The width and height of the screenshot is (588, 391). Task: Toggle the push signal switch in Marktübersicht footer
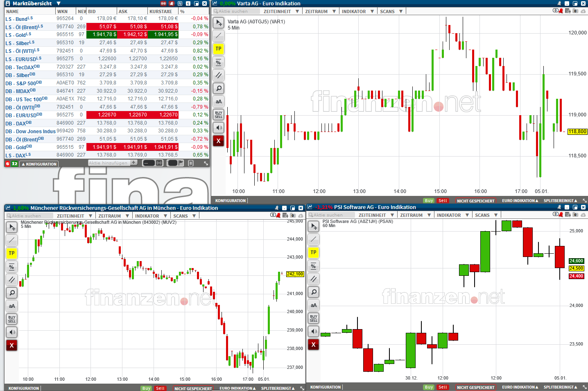pyautogui.click(x=153, y=163)
